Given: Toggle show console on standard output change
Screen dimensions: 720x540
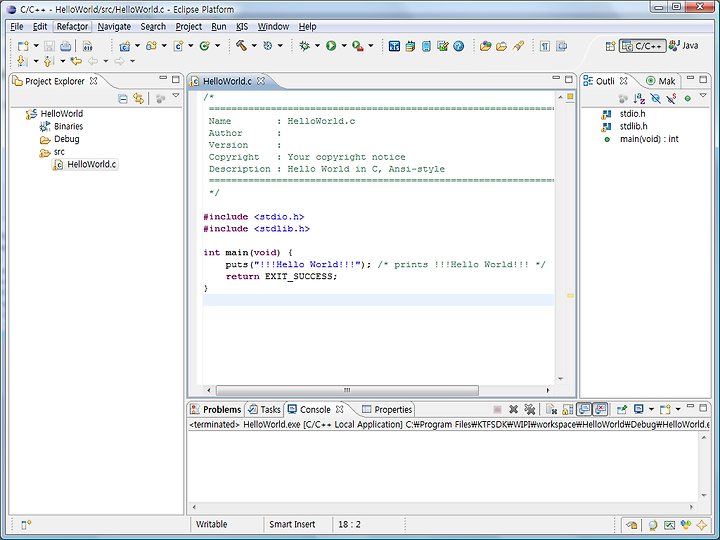Looking at the screenshot, I should 584,409.
